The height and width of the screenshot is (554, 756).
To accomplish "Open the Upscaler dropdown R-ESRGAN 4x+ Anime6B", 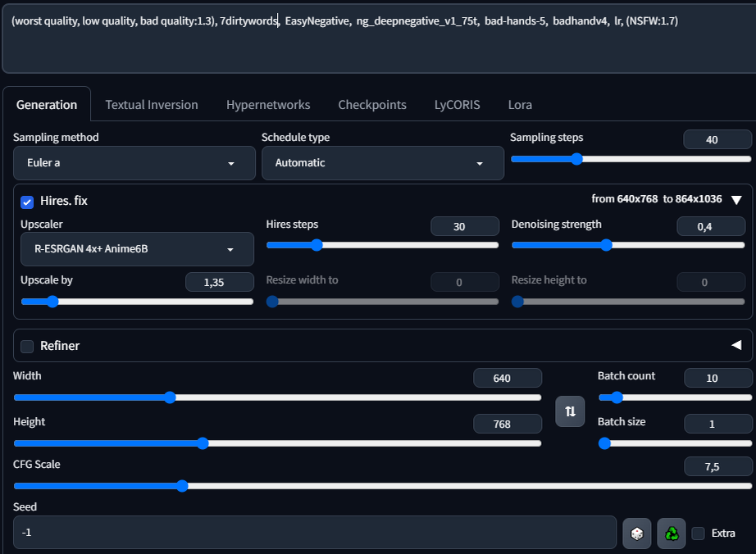I will click(x=137, y=249).
